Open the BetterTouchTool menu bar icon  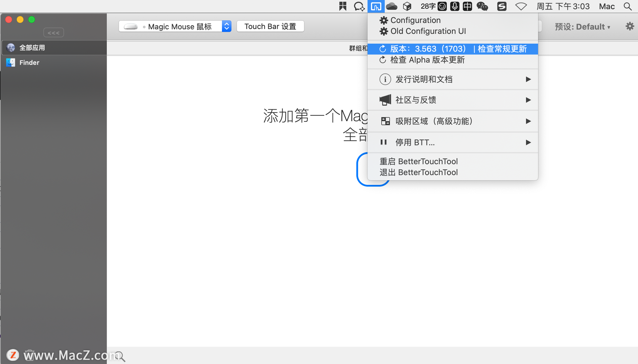pos(376,6)
